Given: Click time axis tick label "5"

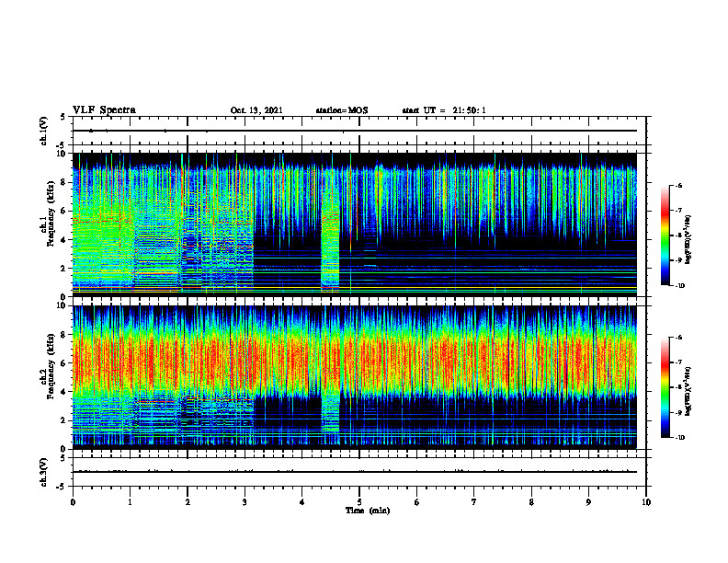Looking at the screenshot, I should (x=359, y=502).
